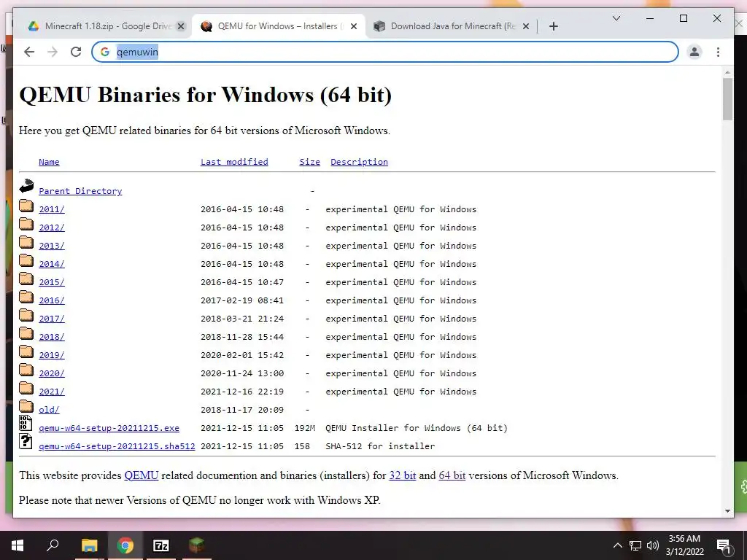Click the browser forward arrow

click(53, 52)
